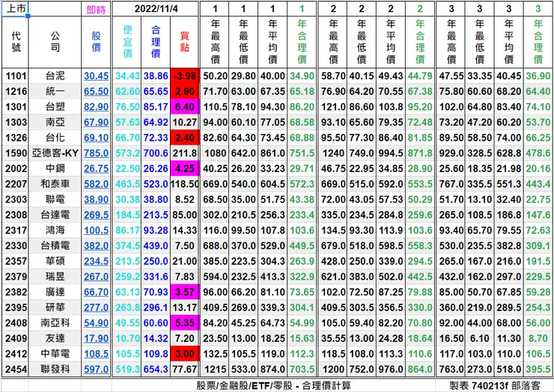This screenshot has width=554, height=392.
Task: Select the green 449.5 cell for 台積電
Action: pyautogui.click(x=302, y=246)
